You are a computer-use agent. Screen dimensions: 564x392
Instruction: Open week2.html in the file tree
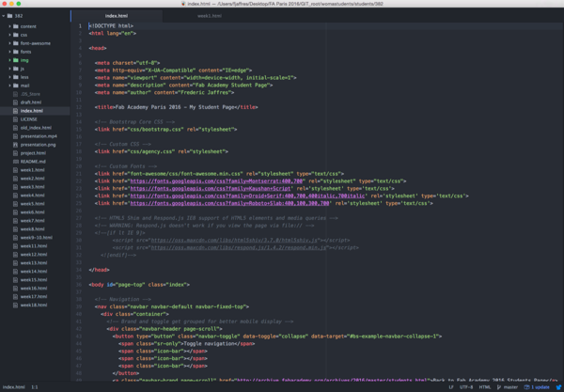pos(32,179)
